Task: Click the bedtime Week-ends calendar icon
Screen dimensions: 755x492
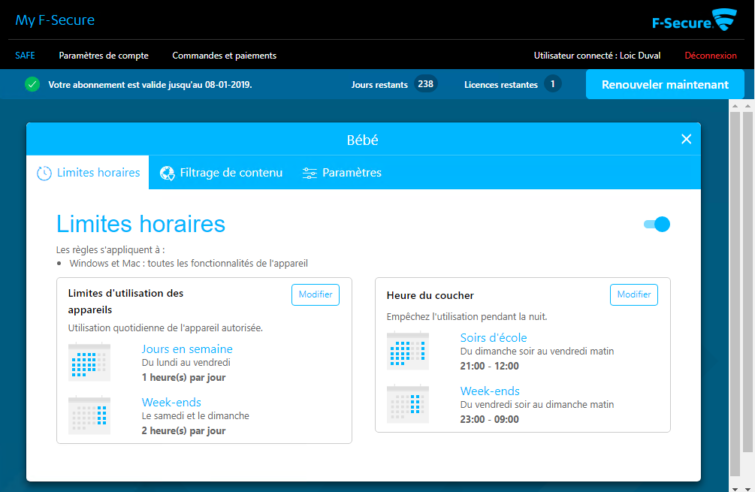Action: click(408, 404)
